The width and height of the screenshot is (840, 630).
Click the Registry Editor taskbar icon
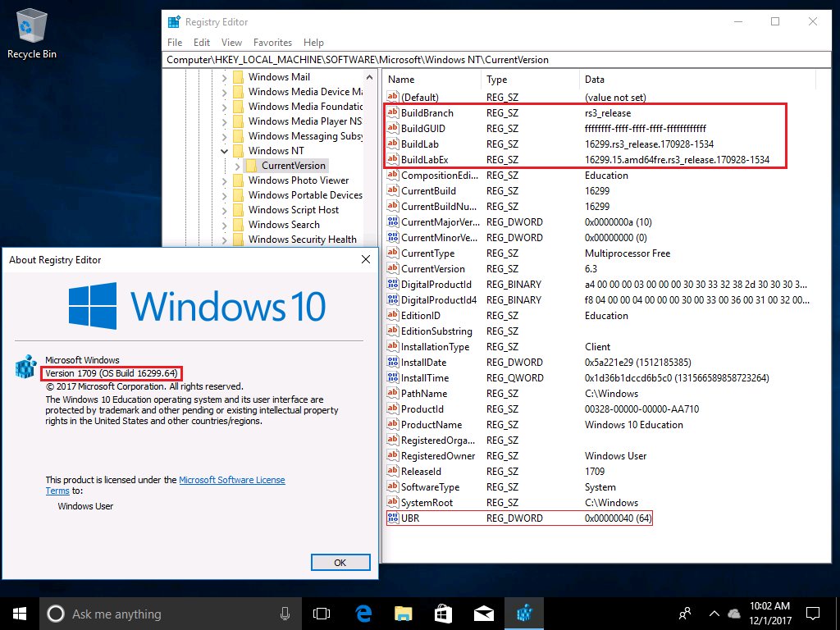pyautogui.click(x=524, y=614)
